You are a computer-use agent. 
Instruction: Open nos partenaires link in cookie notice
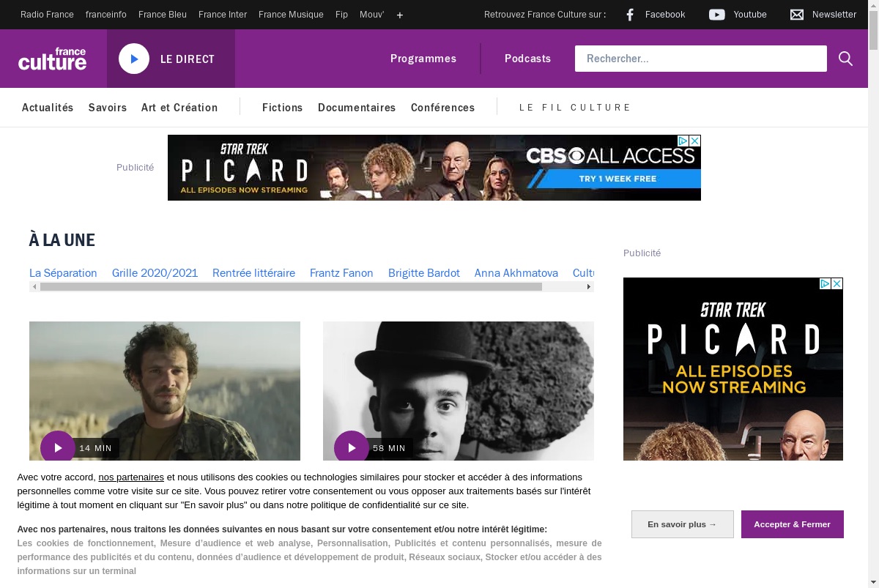[131, 477]
